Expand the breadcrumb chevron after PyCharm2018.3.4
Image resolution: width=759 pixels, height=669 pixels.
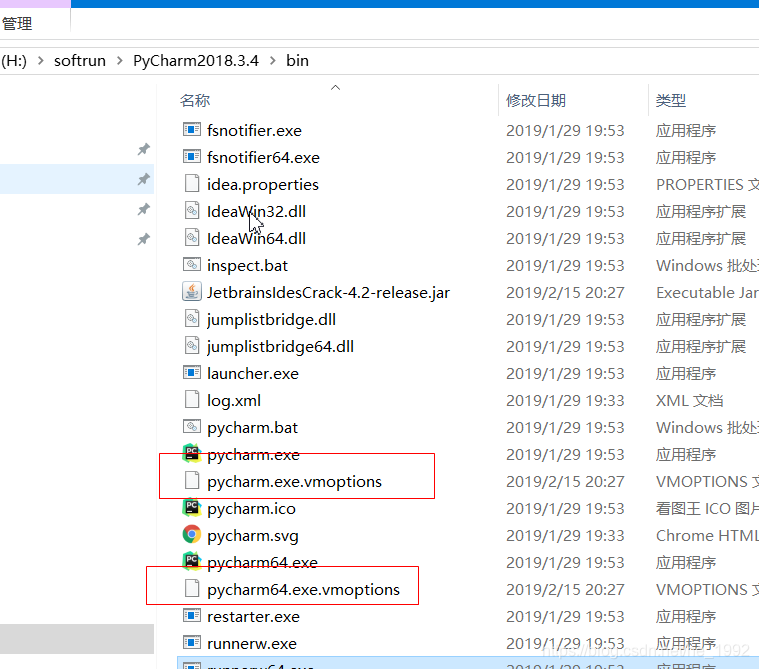pos(273,61)
